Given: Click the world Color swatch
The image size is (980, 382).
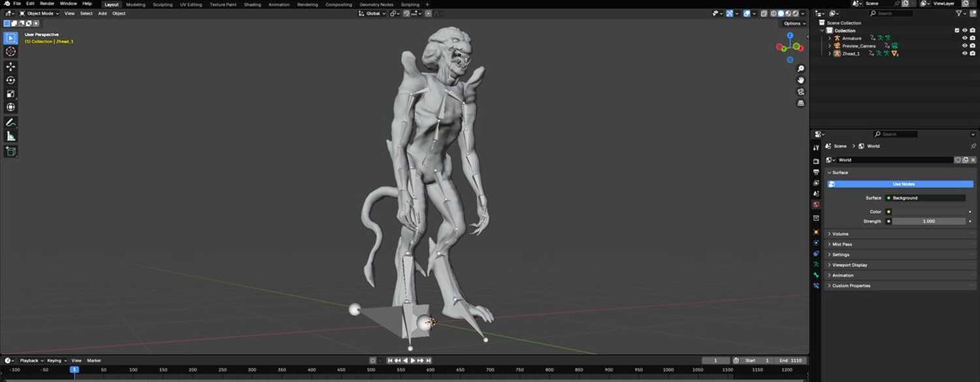Looking at the screenshot, I should (928, 211).
